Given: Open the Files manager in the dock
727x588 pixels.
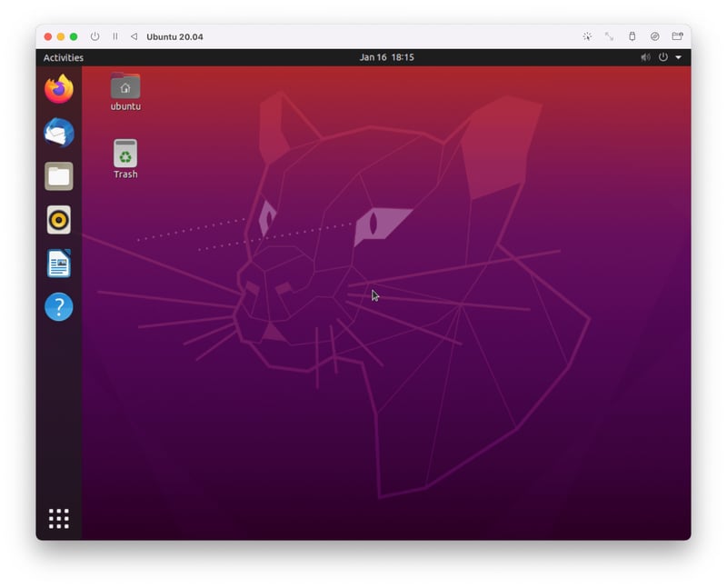Looking at the screenshot, I should click(59, 176).
